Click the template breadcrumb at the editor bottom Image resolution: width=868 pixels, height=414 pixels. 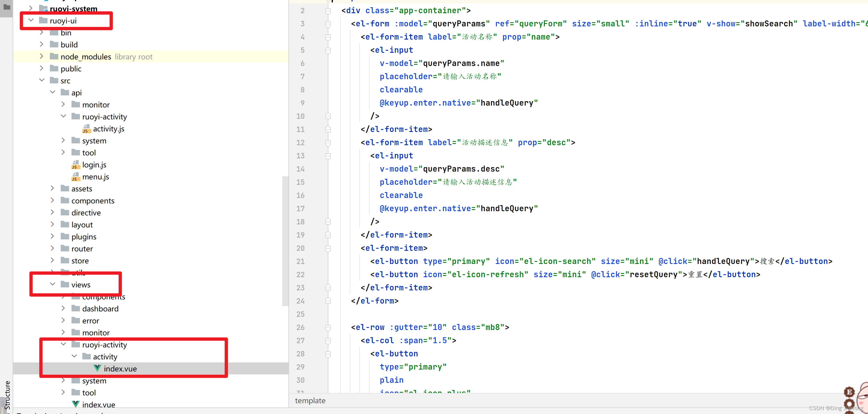point(310,400)
